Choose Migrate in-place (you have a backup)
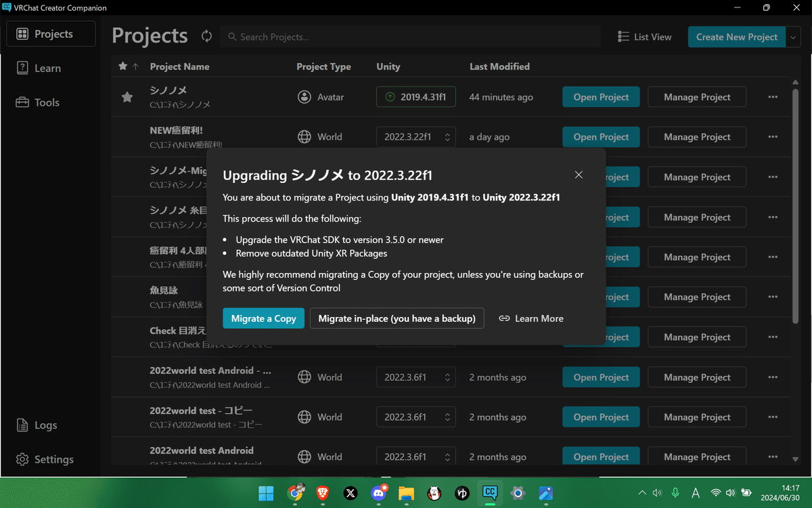Viewport: 812px width, 508px height. pos(397,318)
